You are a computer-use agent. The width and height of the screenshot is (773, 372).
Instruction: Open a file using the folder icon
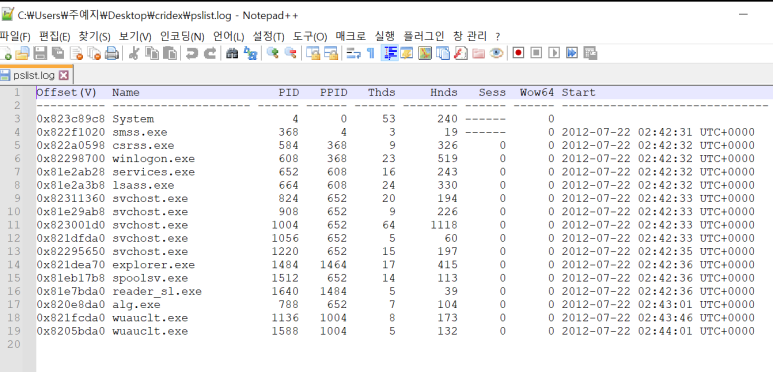coord(22,53)
